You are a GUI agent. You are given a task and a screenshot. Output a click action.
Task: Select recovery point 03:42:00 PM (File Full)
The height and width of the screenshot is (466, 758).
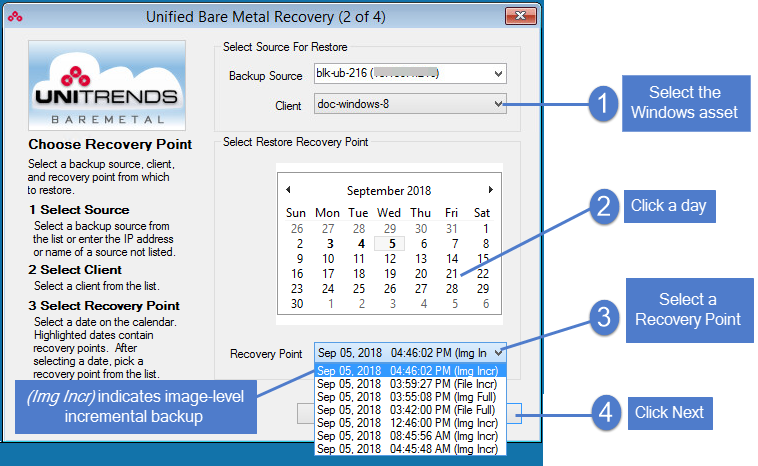click(410, 410)
